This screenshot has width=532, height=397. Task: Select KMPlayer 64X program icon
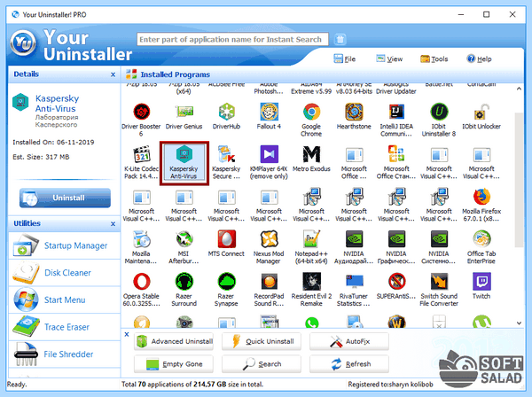(x=269, y=154)
